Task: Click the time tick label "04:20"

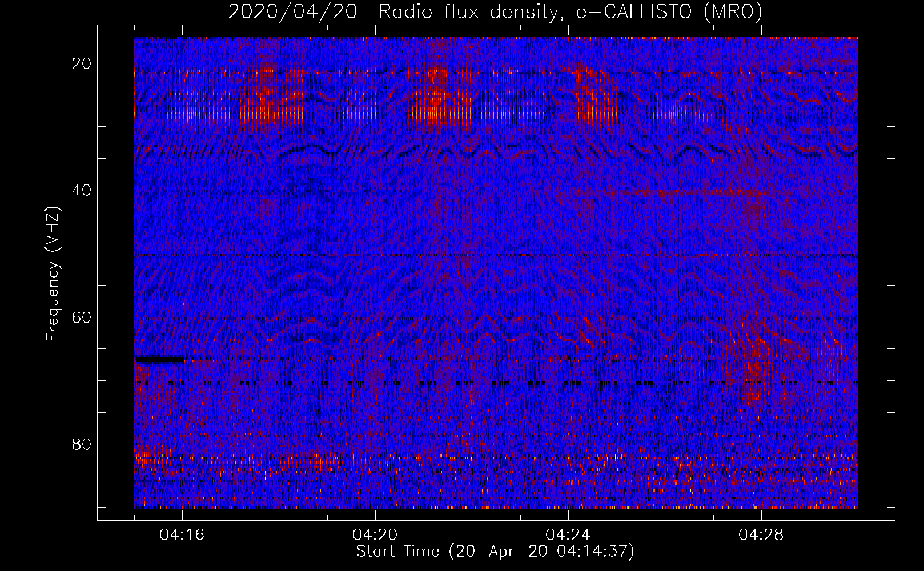Action: pyautogui.click(x=375, y=535)
